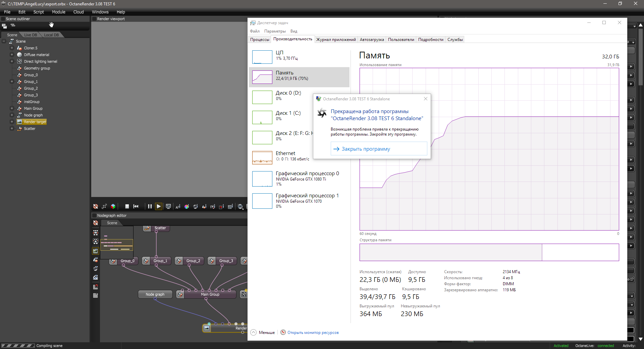The width and height of the screenshot is (644, 349).
Task: Click the Group_2 node in the nodegraph
Action: point(190,261)
